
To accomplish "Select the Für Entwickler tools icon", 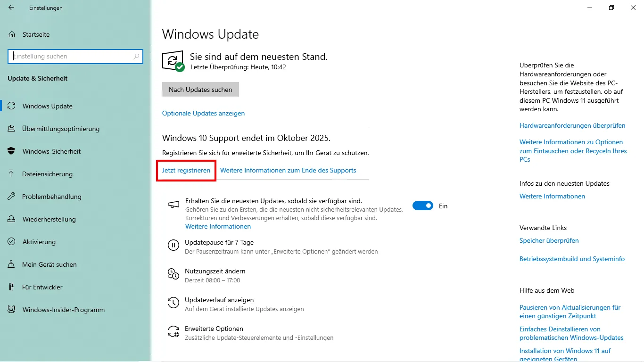I will 12,287.
